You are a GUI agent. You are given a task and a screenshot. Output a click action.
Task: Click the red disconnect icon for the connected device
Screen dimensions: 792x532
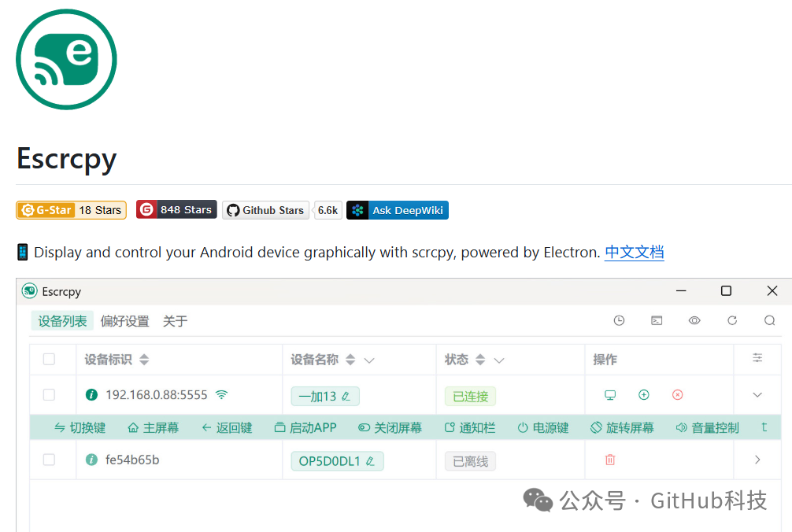[678, 396]
